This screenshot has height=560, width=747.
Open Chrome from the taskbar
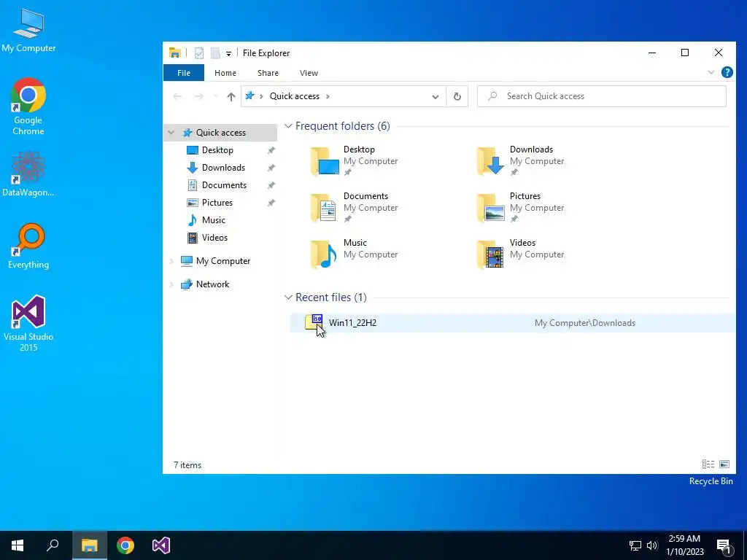coord(125,545)
